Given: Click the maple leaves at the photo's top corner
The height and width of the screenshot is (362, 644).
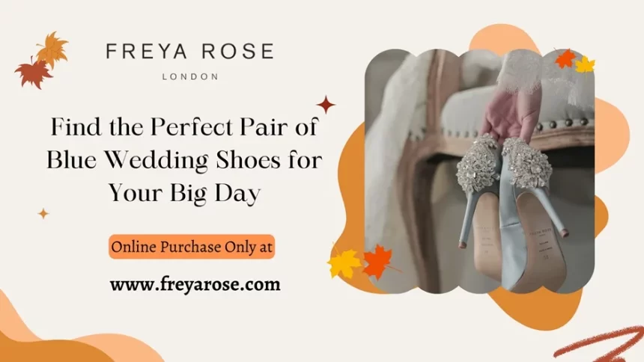Looking at the screenshot, I should click(x=575, y=61).
